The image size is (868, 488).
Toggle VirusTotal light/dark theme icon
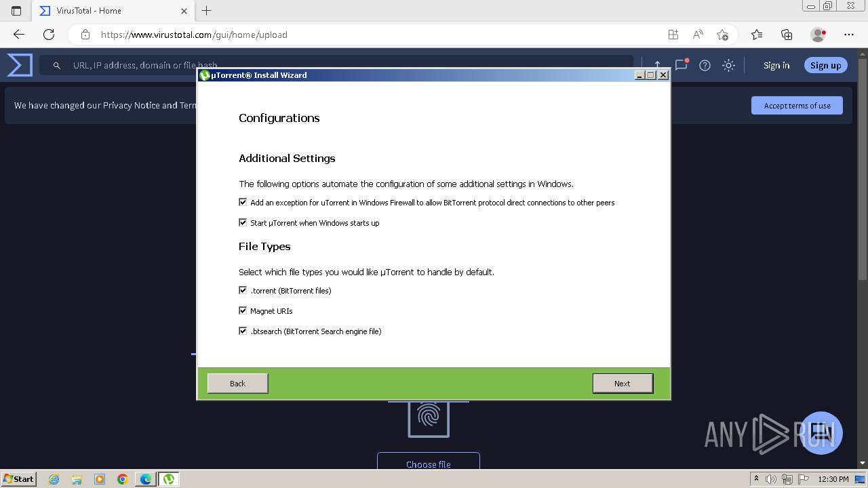coord(728,65)
